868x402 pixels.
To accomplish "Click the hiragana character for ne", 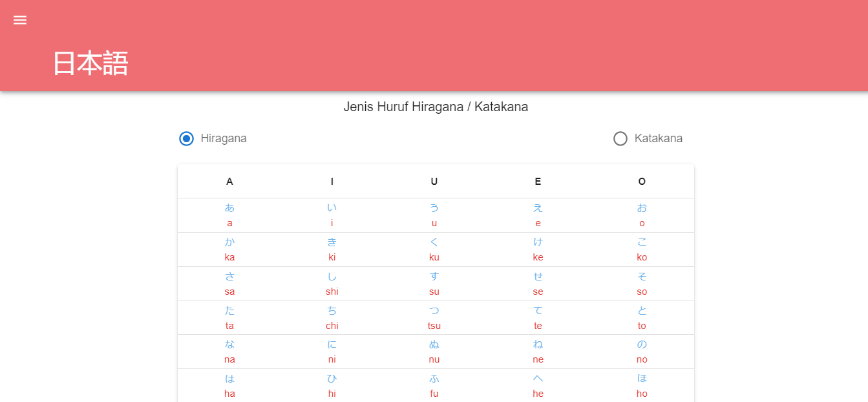I will 538,352.
